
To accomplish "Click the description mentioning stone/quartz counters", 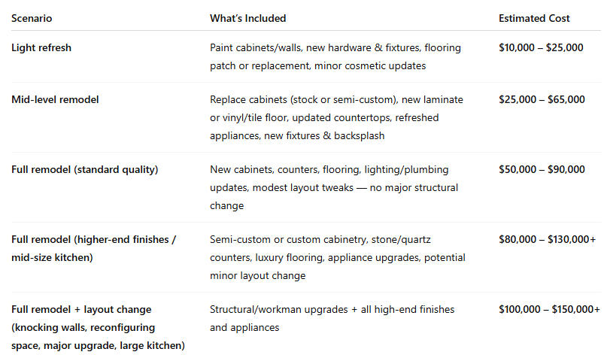I will (x=337, y=257).
